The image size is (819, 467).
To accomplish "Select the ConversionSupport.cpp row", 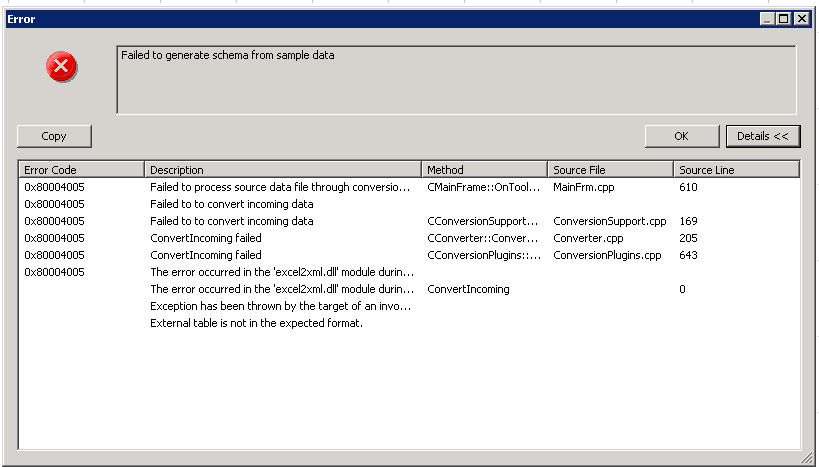I will point(409,221).
